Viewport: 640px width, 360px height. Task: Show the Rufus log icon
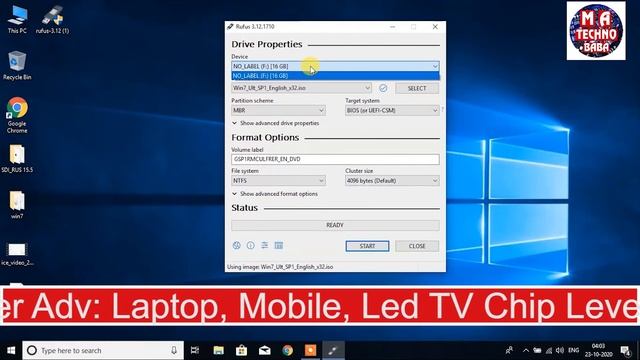pyautogui.click(x=279, y=245)
